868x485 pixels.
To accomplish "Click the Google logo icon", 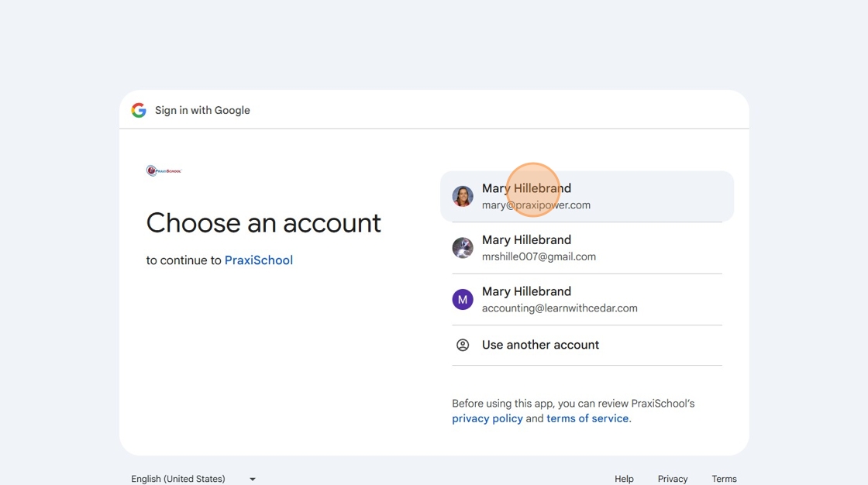I will (x=139, y=110).
